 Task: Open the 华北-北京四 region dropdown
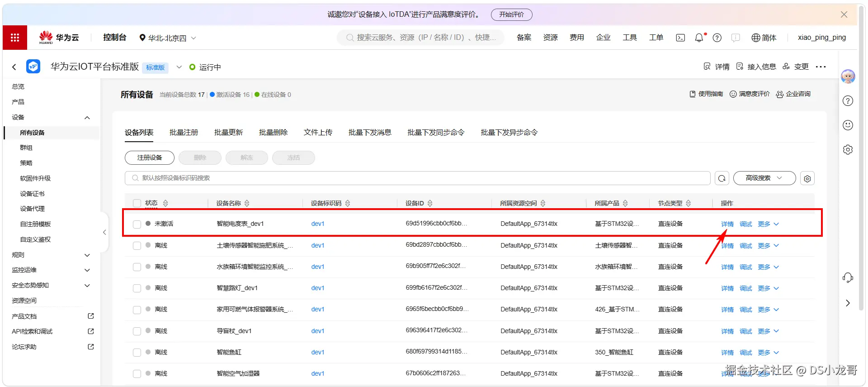point(167,38)
